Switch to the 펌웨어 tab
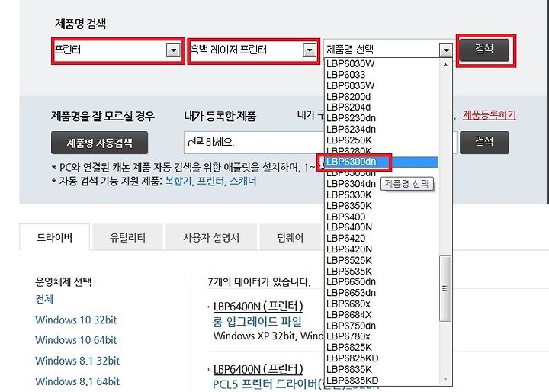 pos(290,238)
